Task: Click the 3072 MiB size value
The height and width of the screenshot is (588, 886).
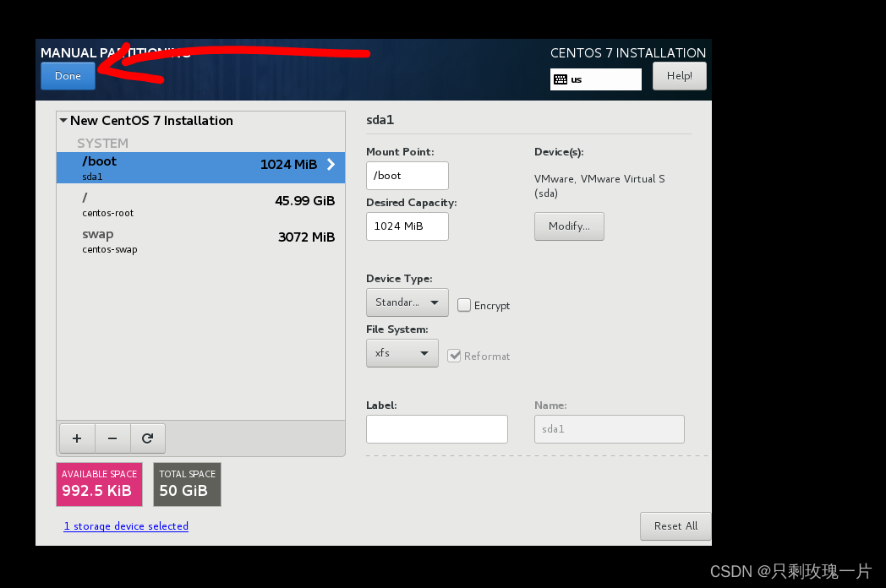Action: 307,237
